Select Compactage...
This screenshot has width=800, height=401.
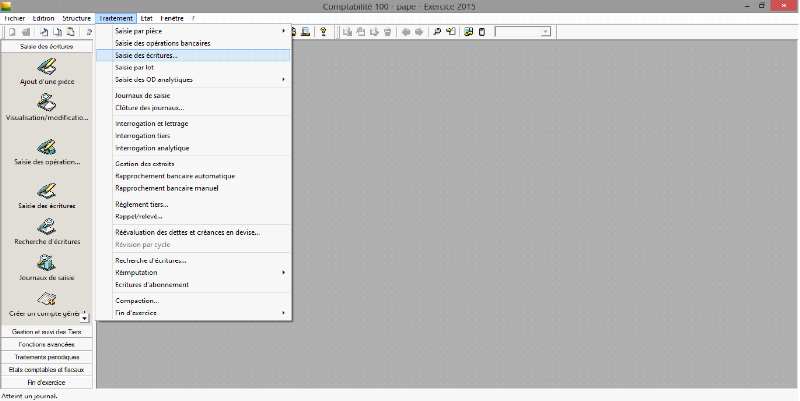pos(194,300)
